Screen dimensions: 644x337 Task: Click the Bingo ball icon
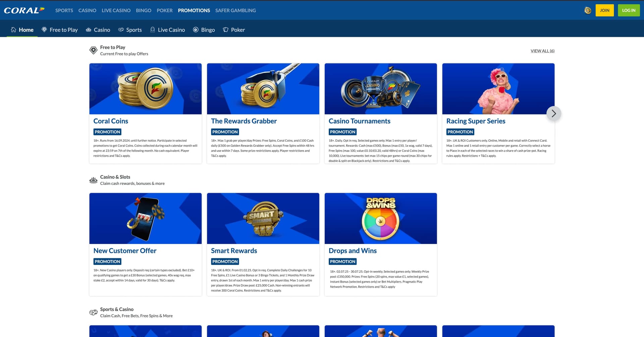(196, 30)
